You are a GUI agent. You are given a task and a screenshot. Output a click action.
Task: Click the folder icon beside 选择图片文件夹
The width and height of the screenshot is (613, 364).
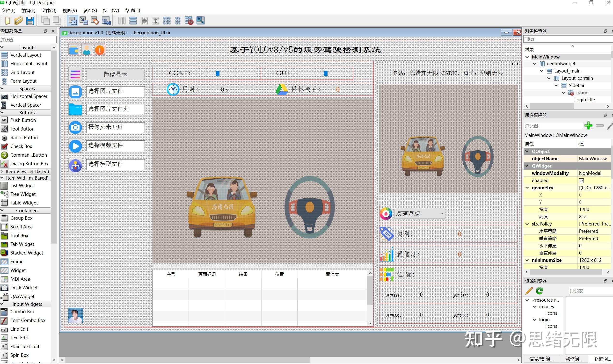[x=75, y=109]
